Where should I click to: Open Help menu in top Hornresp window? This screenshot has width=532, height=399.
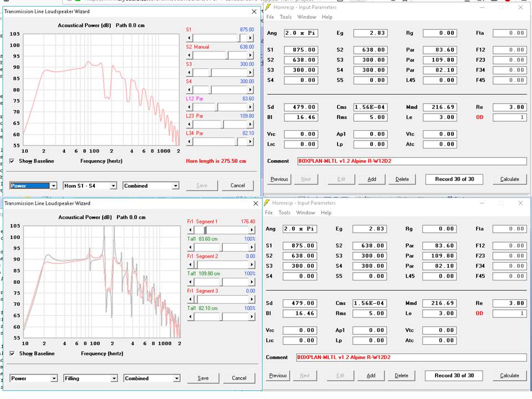click(327, 17)
